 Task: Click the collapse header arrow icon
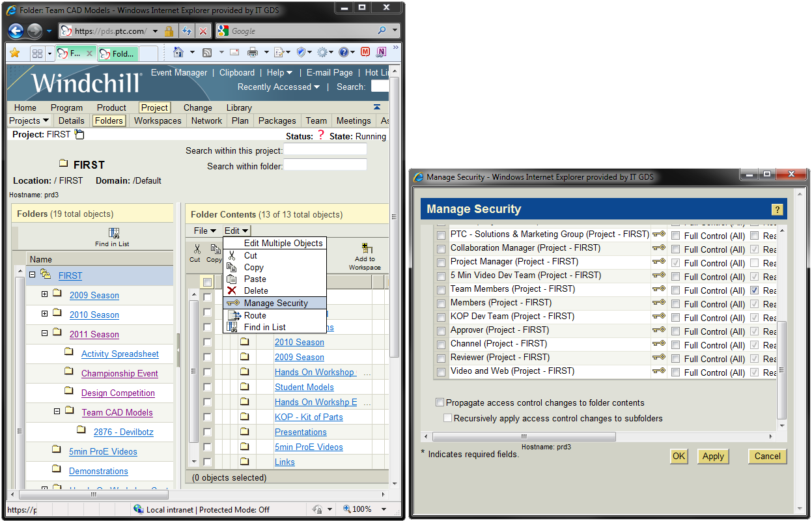(377, 107)
